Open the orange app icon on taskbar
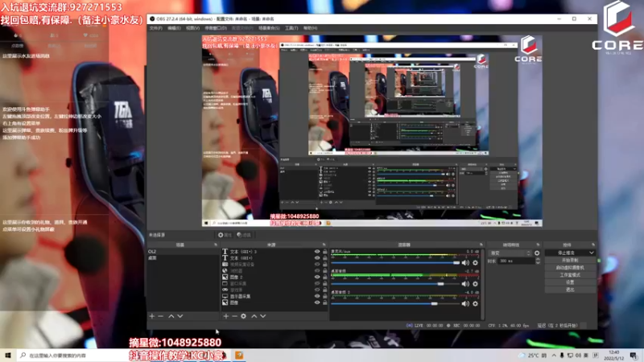The height and width of the screenshot is (362, 644). 239,355
